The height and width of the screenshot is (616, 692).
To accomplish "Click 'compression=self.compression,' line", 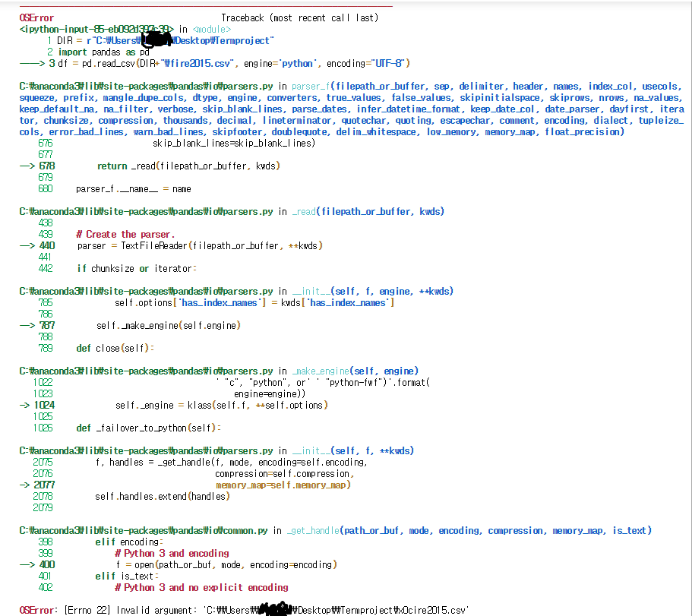I will 285,473.
